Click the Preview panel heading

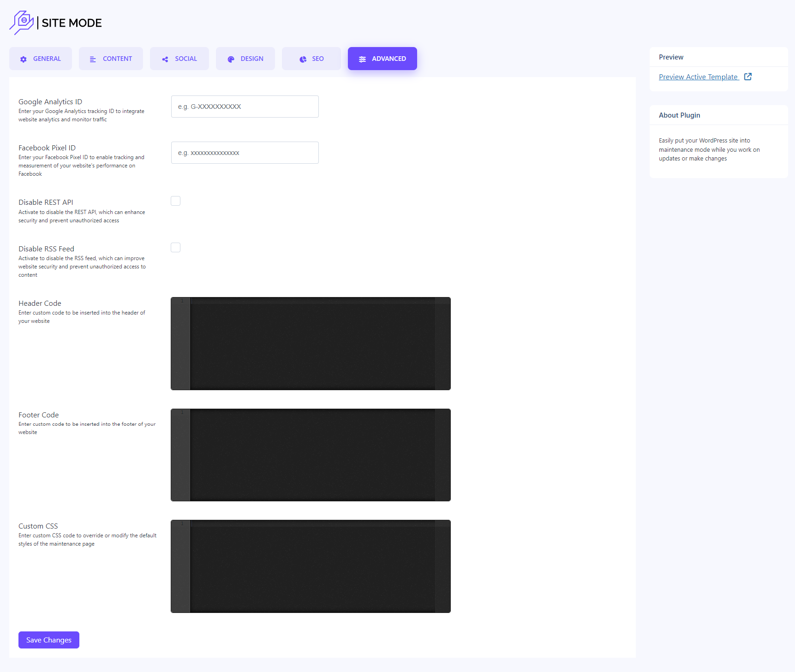coord(671,57)
